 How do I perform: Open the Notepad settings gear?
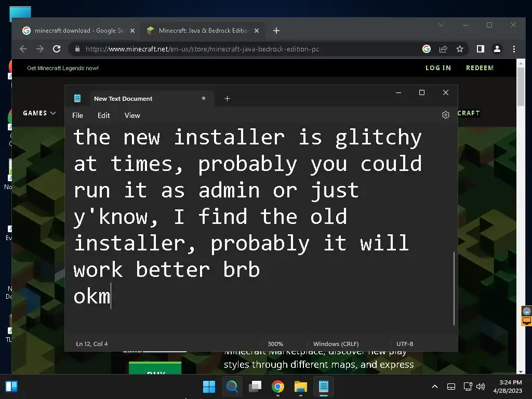pyautogui.click(x=445, y=115)
